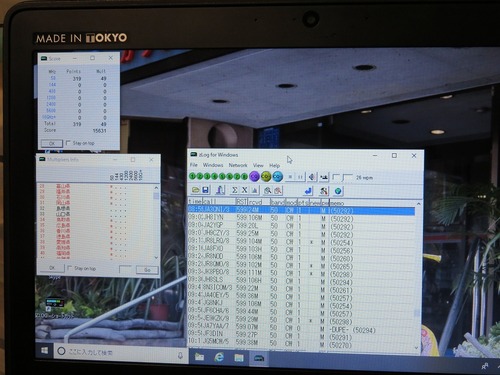Click the second magnifier search icon in zLog

pos(278,191)
